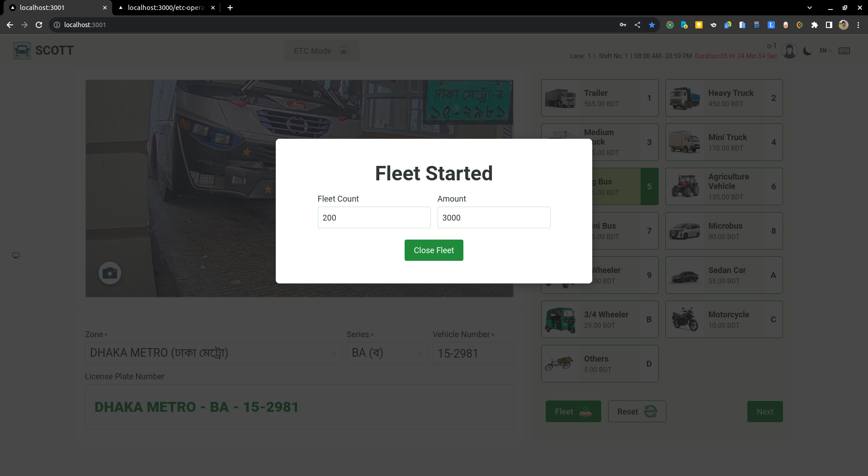The image size is (868, 476).
Task: Click the on-screen keyboard icon
Action: coord(844,51)
